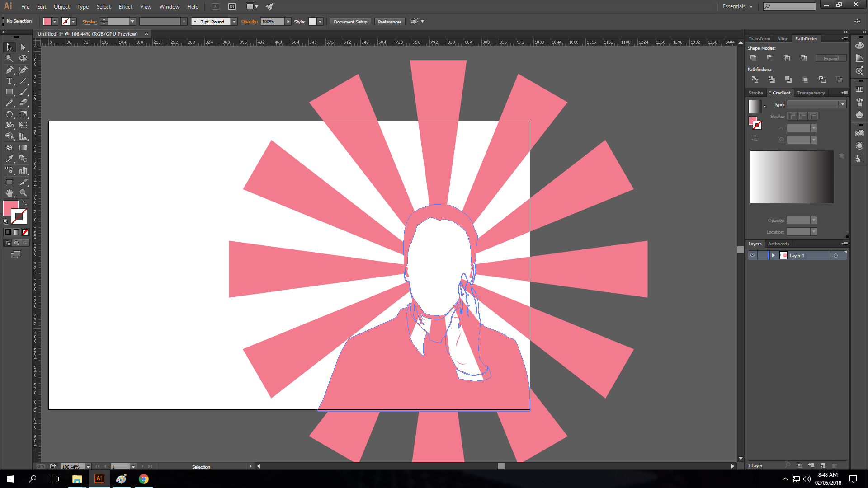The width and height of the screenshot is (868, 488).
Task: Select the Selection tool arrow
Action: 9,47
